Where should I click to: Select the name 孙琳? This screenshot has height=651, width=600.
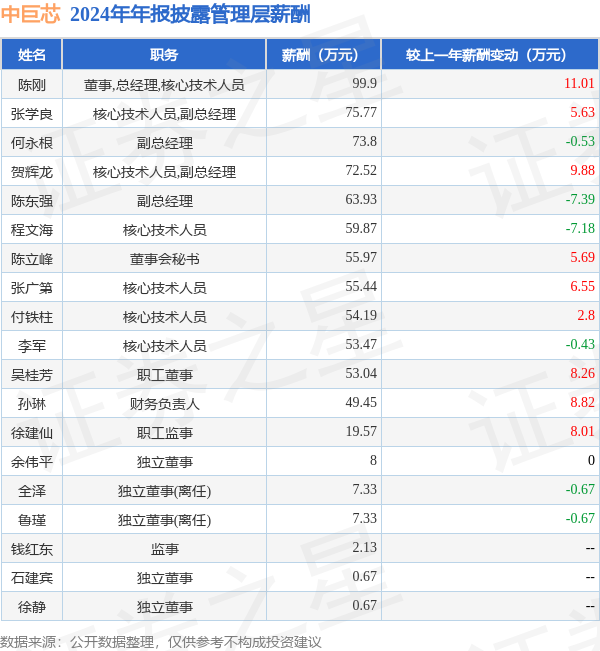pyautogui.click(x=32, y=404)
